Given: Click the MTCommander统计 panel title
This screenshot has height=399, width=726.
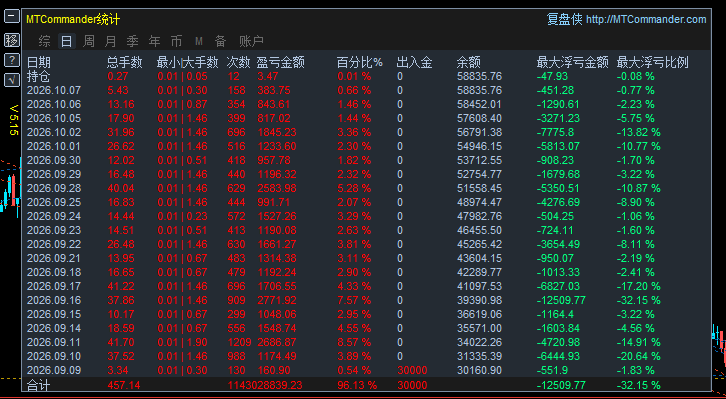Looking at the screenshot, I should 73,19.
